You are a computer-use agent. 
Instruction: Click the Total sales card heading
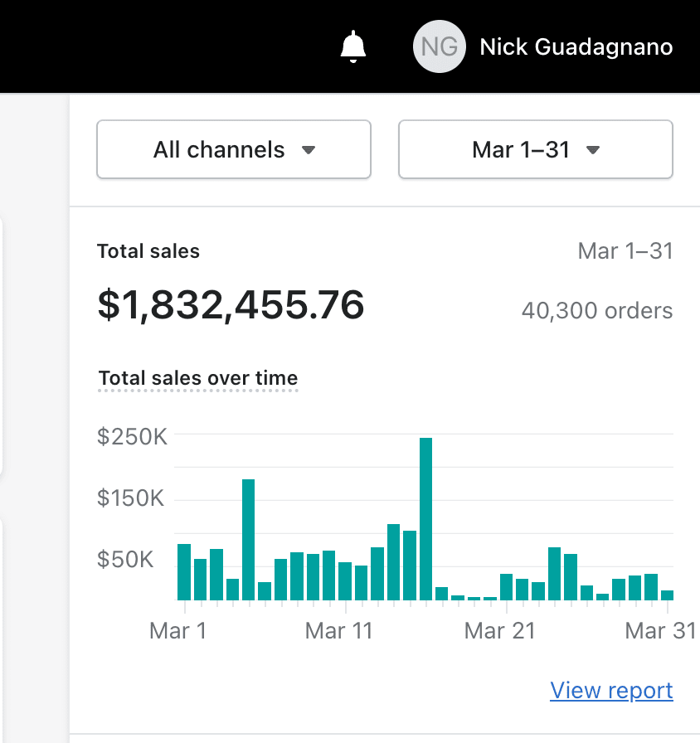[x=148, y=251]
